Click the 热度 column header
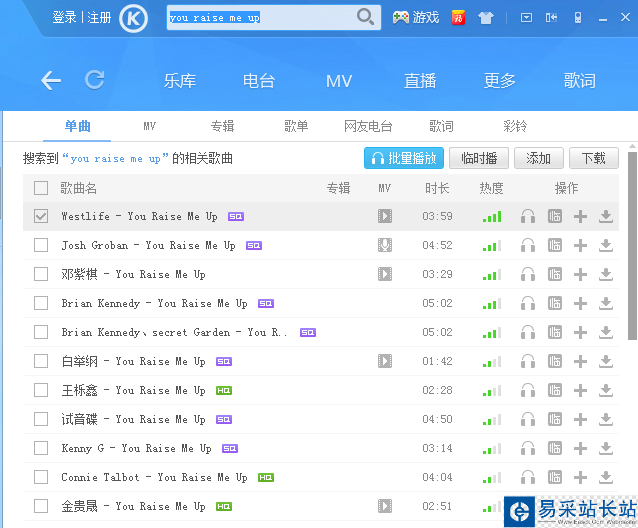The width and height of the screenshot is (638, 528). (491, 188)
